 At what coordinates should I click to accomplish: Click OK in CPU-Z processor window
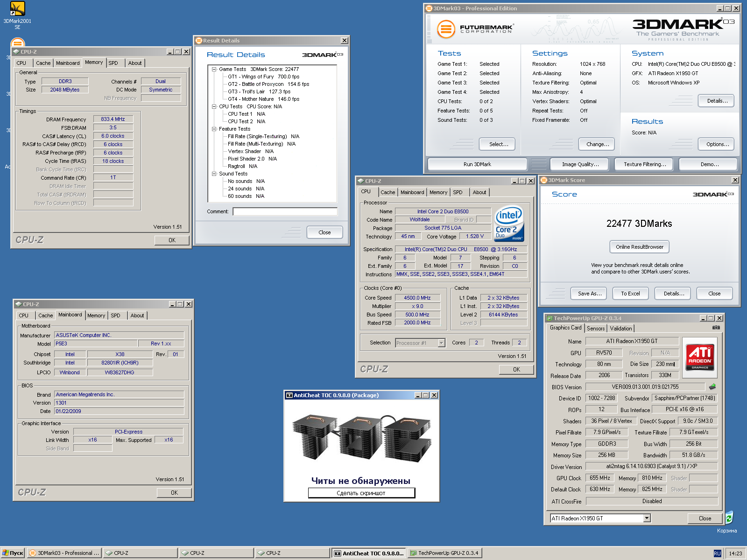coord(516,370)
